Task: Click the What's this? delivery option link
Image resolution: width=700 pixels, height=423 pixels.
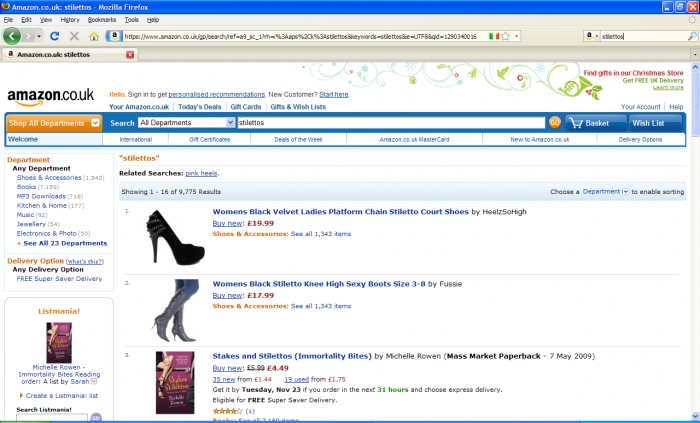Action: click(85, 261)
